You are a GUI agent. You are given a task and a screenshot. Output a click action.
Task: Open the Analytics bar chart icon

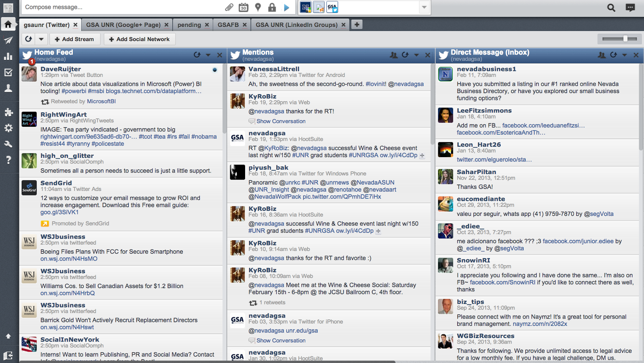click(x=8, y=56)
